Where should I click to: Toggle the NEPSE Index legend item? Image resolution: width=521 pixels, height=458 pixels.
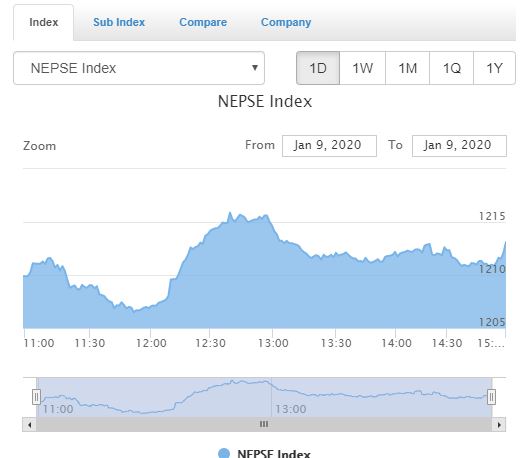click(x=264, y=453)
